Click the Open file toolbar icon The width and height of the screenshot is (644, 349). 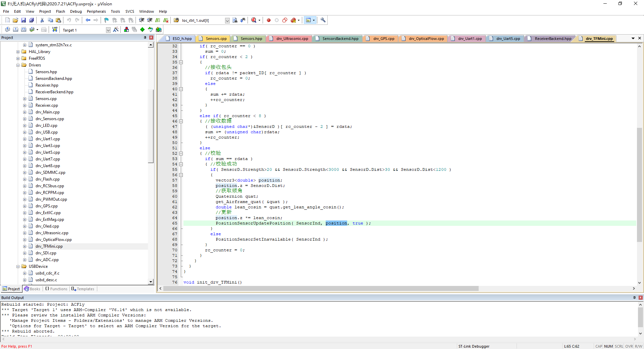(15, 20)
